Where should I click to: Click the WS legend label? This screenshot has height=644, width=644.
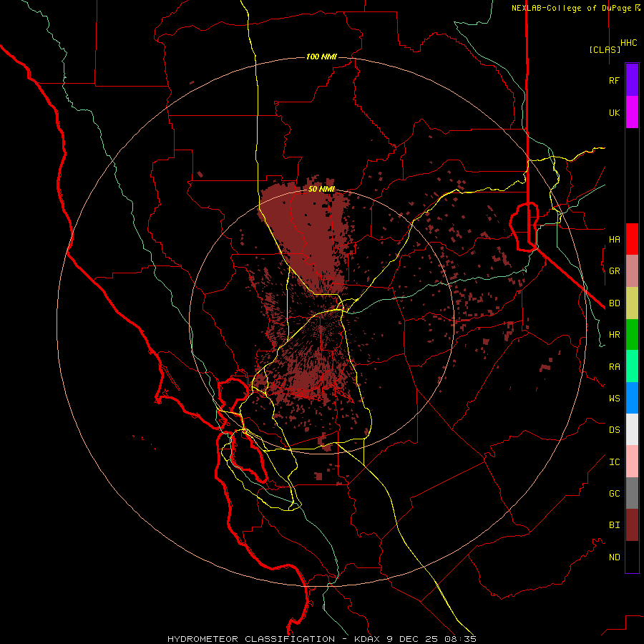(x=614, y=399)
